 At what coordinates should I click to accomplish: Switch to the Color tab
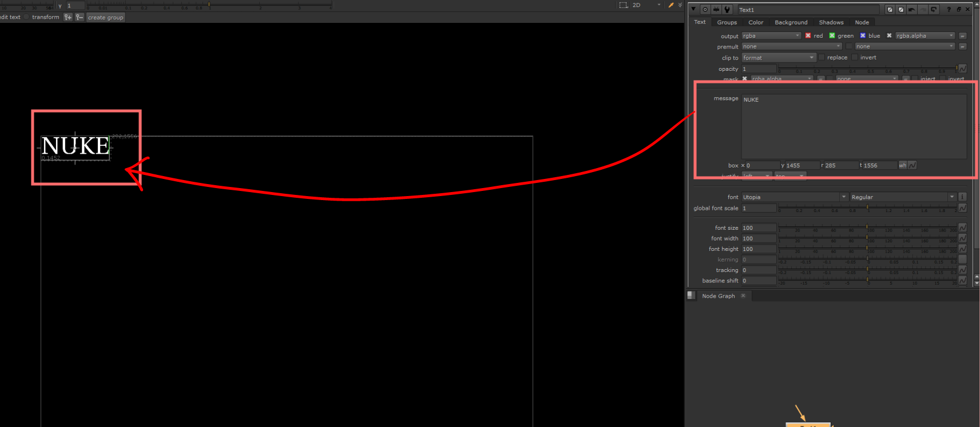[x=756, y=22]
